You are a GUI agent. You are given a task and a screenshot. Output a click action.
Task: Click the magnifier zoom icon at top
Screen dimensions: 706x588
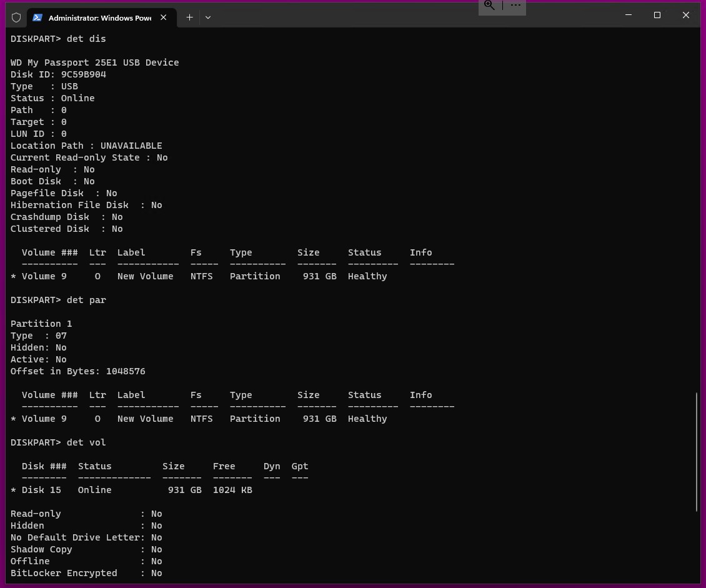(x=490, y=6)
